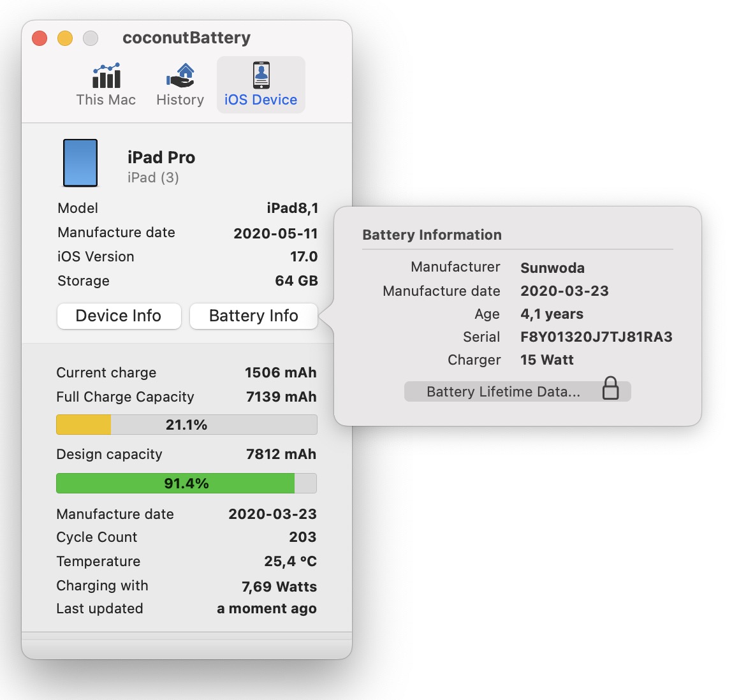Select the 1506 mAh current charge value
732x700 pixels.
(281, 372)
